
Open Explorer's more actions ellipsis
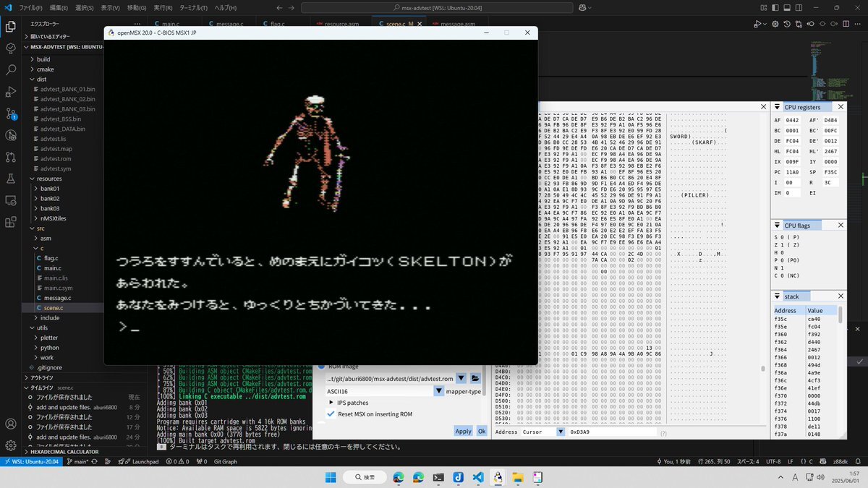[137, 24]
